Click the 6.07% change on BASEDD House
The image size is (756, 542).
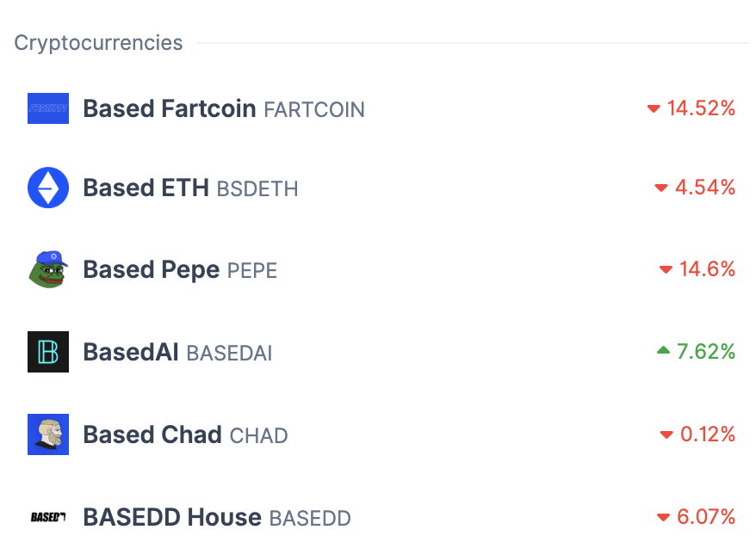click(x=706, y=516)
